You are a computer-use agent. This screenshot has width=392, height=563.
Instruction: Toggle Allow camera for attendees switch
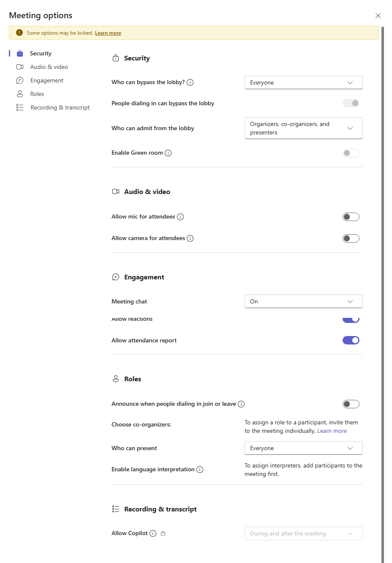point(351,238)
